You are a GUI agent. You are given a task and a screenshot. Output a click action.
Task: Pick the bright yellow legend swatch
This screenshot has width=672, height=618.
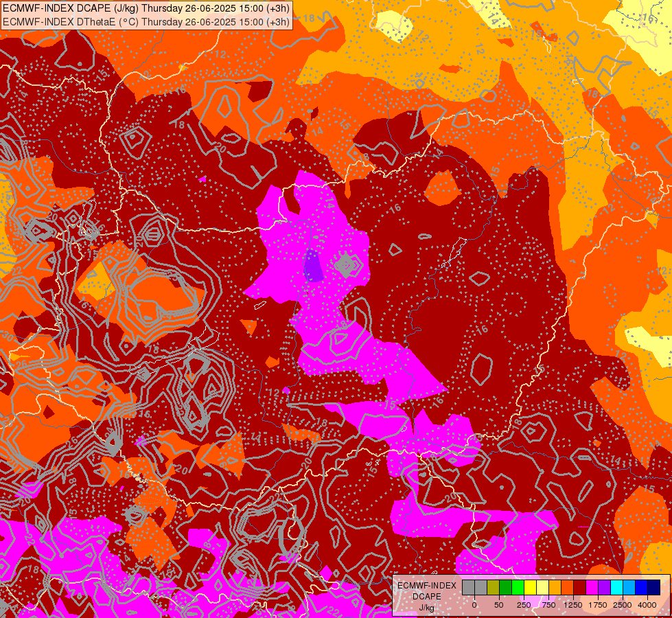[x=530, y=587]
